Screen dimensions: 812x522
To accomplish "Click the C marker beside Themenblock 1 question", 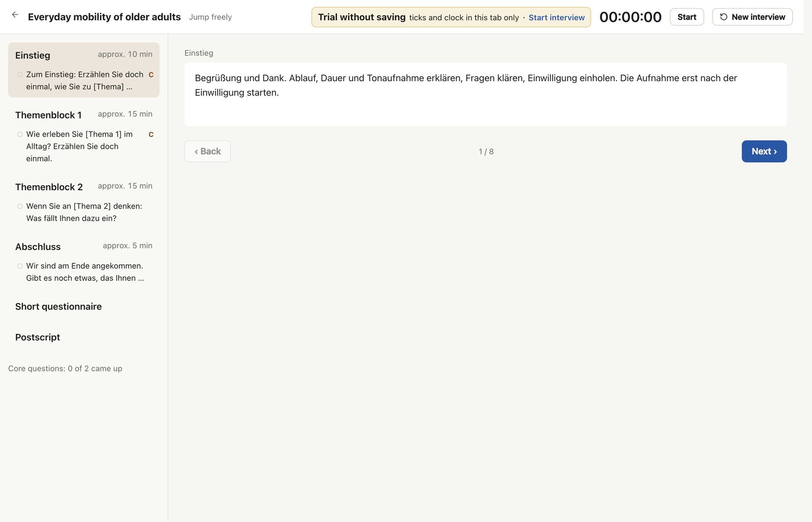I will pyautogui.click(x=151, y=134).
